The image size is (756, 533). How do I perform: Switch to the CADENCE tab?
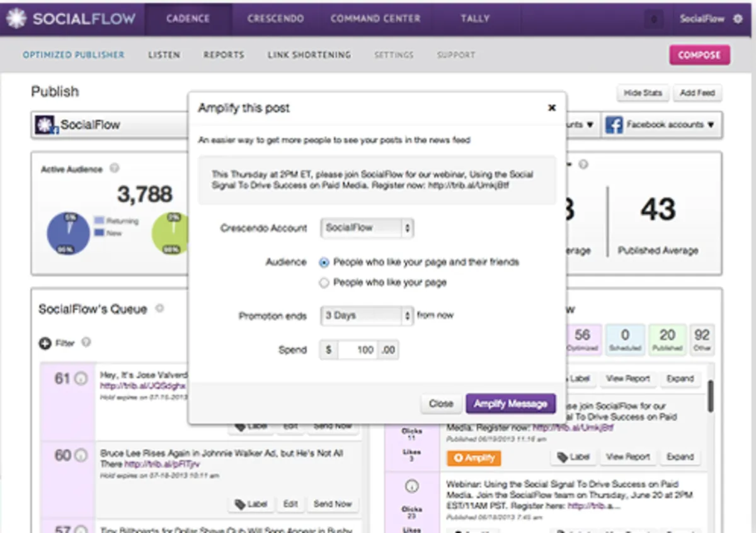[x=188, y=18]
